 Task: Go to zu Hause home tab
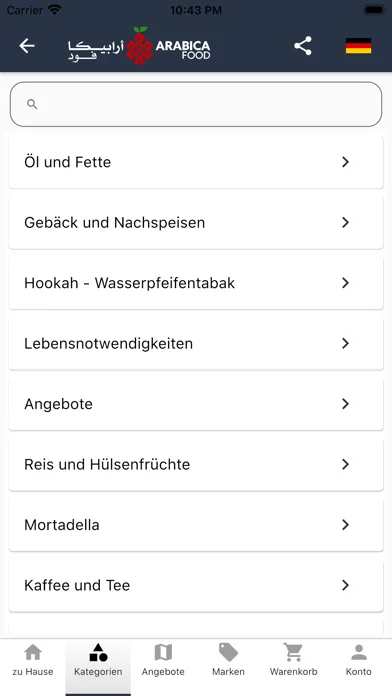[x=33, y=660]
